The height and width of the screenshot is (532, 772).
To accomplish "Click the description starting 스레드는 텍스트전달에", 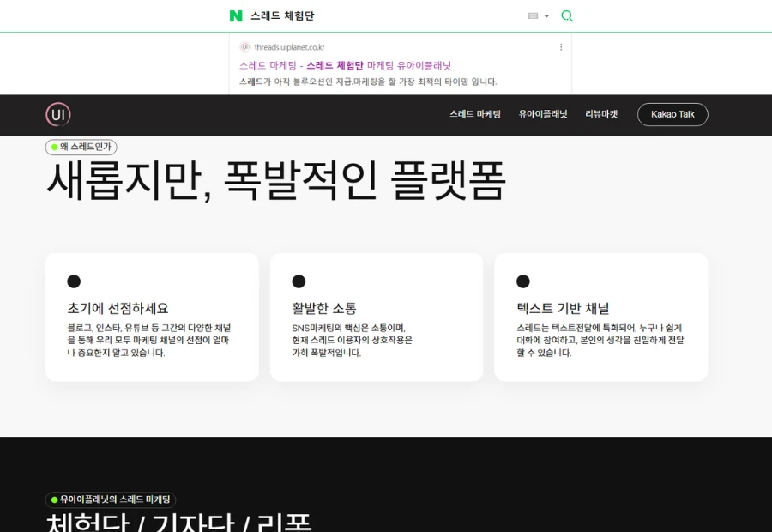I will 600,341.
